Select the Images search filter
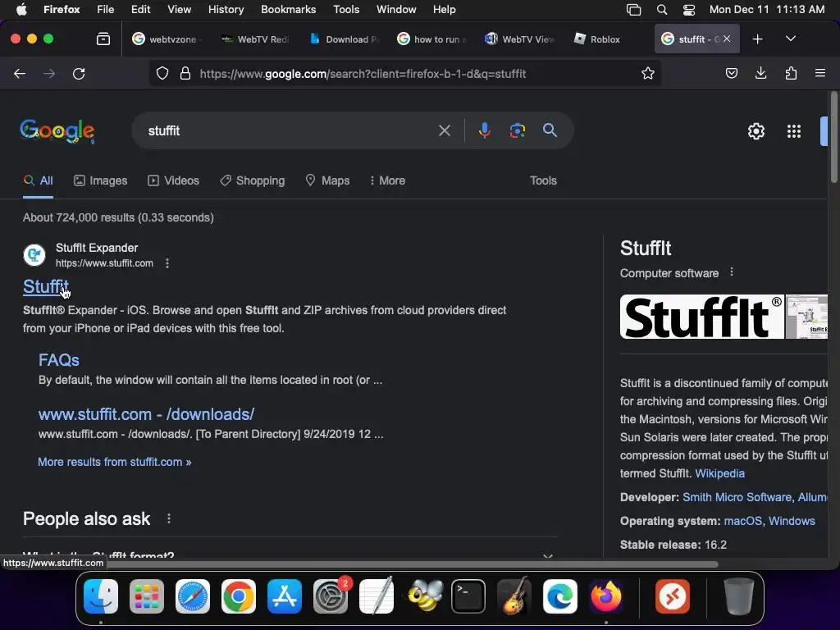This screenshot has width=840, height=630. 101,180
